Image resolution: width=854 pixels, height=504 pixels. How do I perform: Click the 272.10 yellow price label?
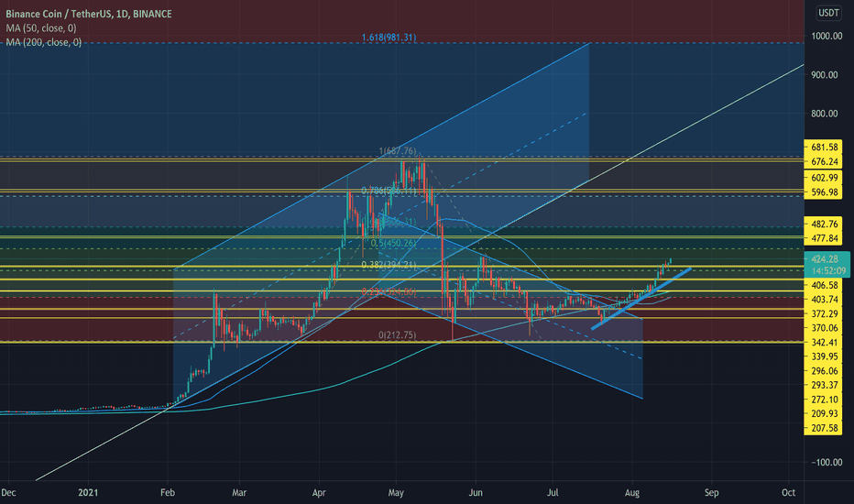(x=824, y=400)
